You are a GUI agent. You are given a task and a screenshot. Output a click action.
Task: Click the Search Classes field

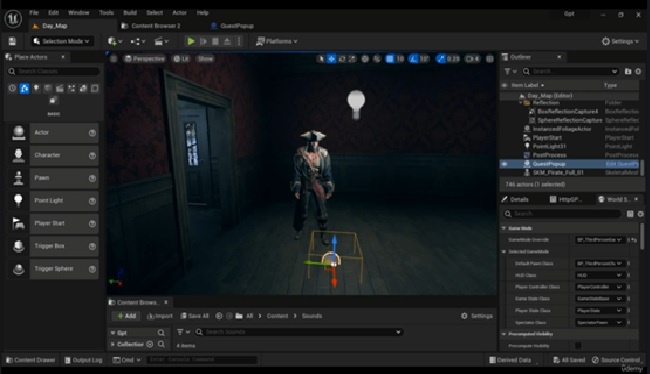coord(53,71)
